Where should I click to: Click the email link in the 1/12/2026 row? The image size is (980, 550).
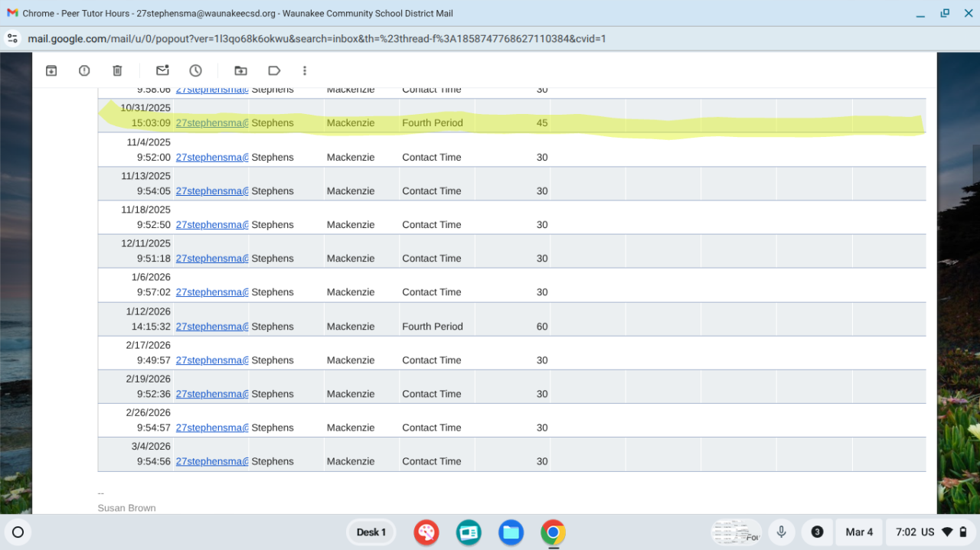211,327
